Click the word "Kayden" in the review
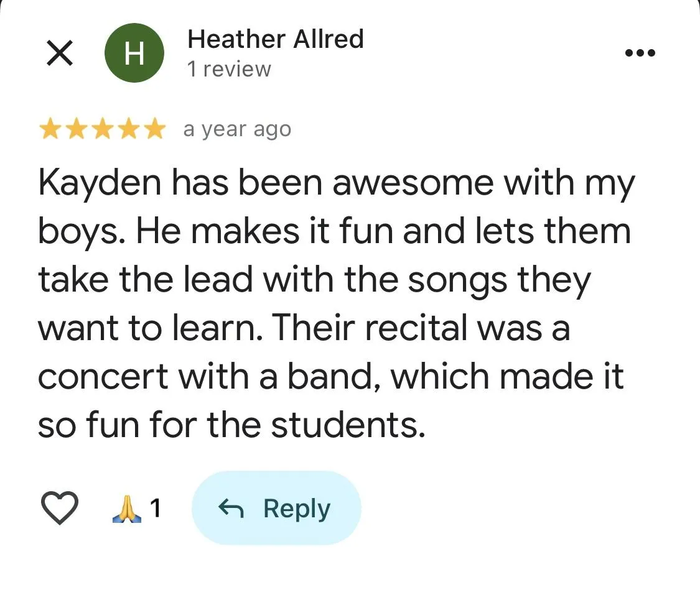 pyautogui.click(x=100, y=184)
